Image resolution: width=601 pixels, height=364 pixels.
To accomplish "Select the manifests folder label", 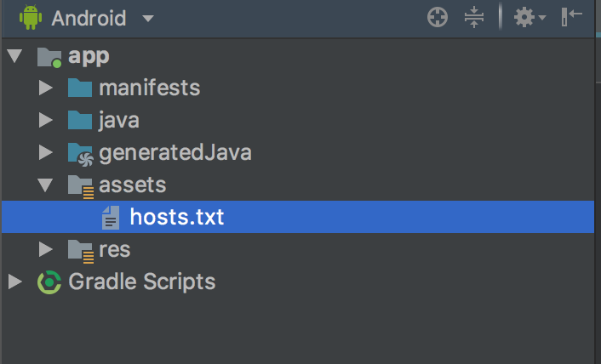I will (150, 88).
